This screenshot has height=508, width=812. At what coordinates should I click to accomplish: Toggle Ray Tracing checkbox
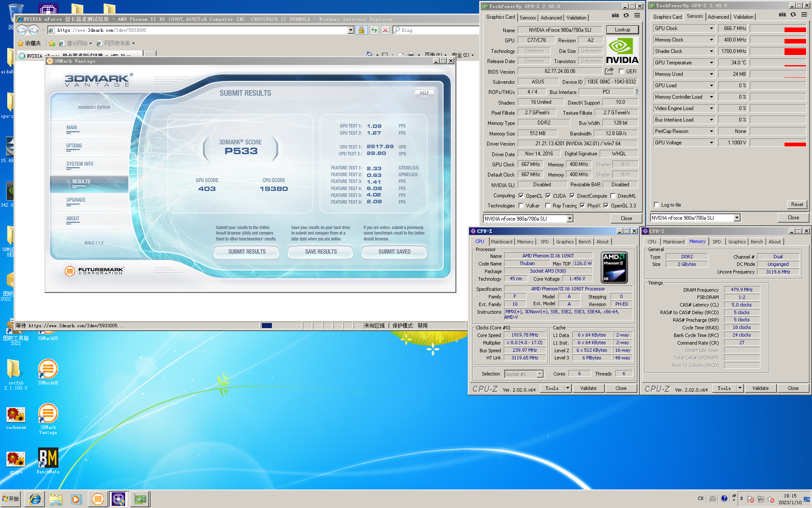click(548, 206)
